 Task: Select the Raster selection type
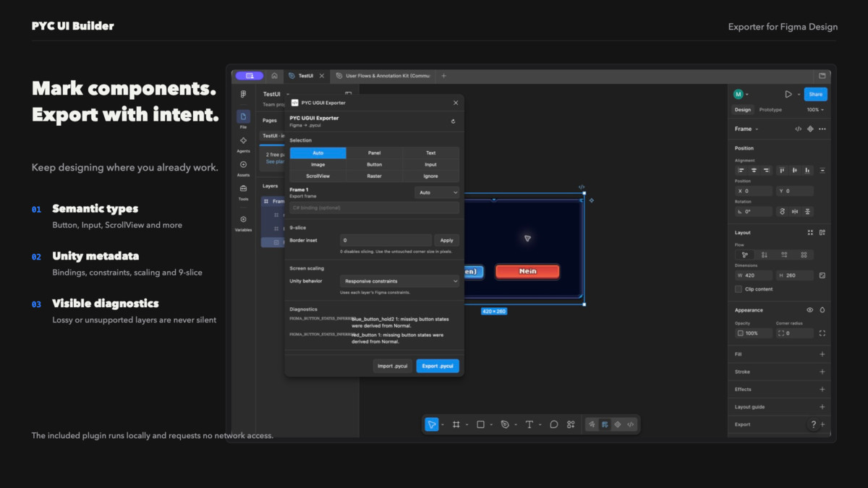(x=374, y=176)
